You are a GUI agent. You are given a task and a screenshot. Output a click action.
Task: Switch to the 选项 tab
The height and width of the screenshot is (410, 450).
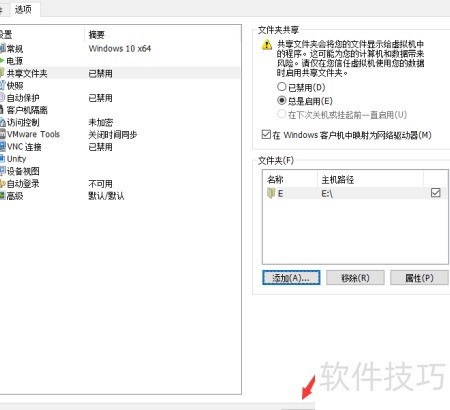pos(23,9)
